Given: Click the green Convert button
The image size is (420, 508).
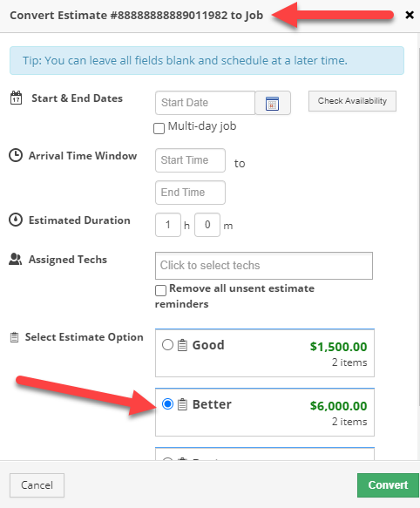Looking at the screenshot, I should click(x=388, y=485).
